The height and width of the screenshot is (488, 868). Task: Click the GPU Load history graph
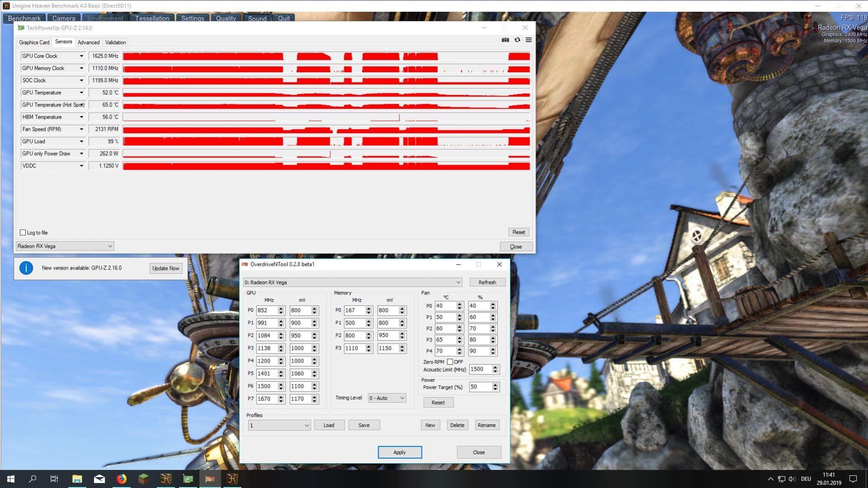click(x=327, y=142)
